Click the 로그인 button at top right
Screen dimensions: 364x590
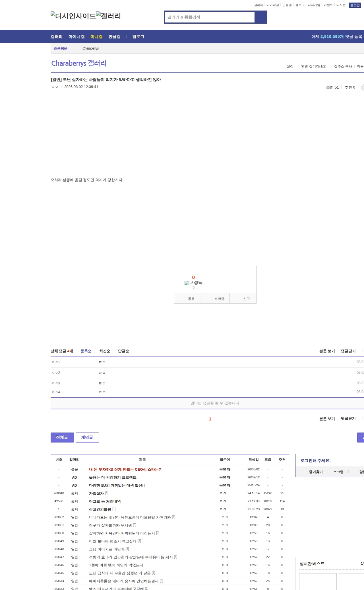(x=355, y=5)
